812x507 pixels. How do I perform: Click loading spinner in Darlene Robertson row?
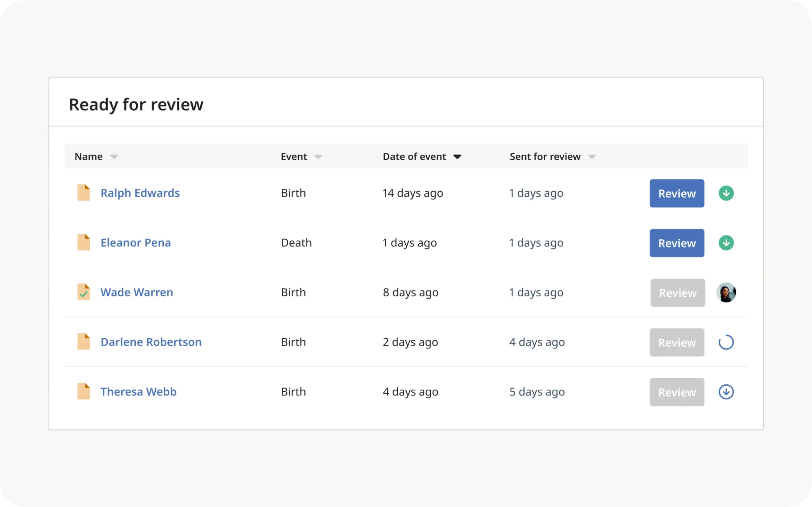(x=726, y=342)
